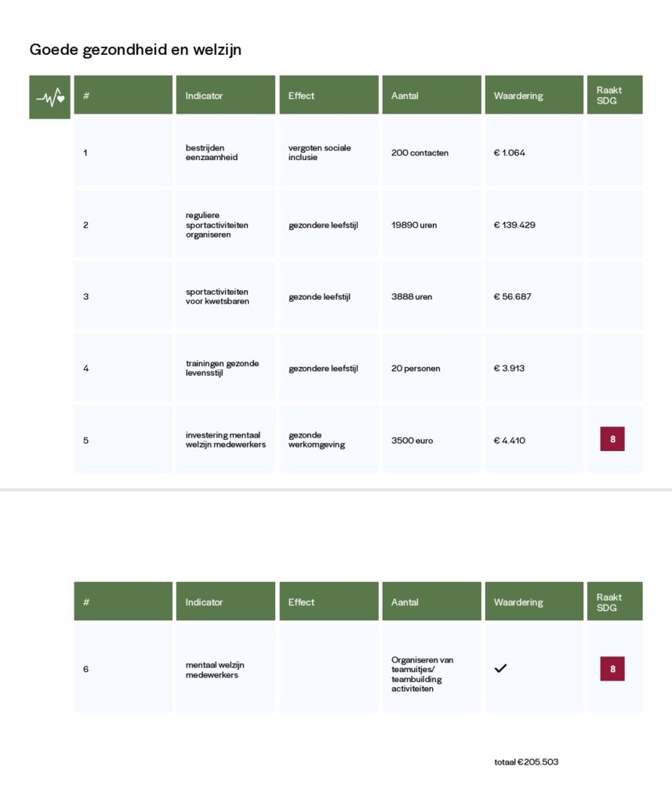Select the red SDG 8 badge in row 6
The image size is (672, 803).
pos(612,669)
